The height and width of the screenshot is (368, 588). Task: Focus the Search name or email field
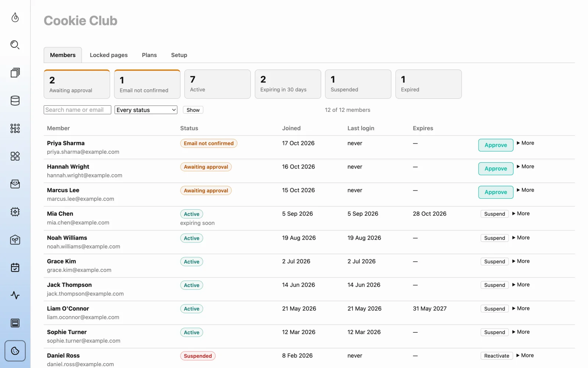(x=77, y=110)
